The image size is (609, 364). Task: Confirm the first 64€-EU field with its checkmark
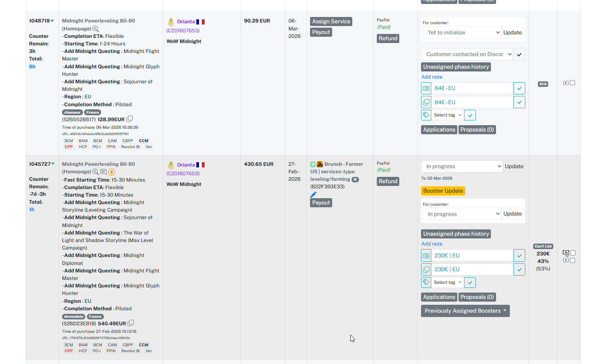pos(519,88)
